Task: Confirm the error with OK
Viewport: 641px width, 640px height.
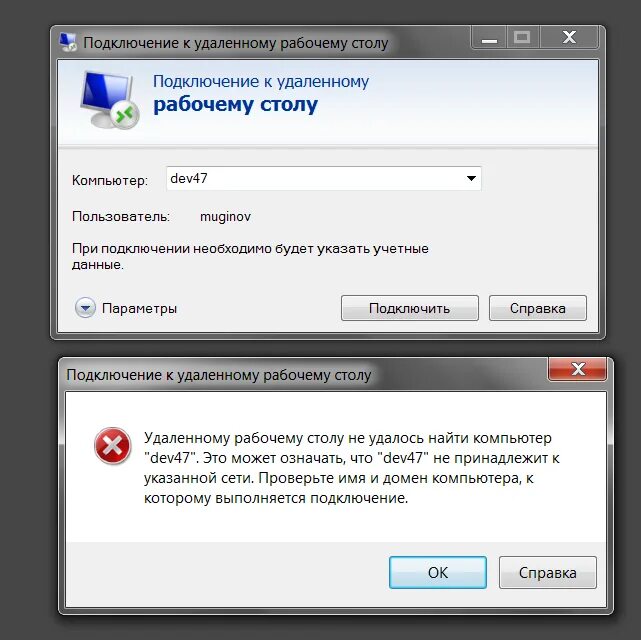Action: pos(438,572)
